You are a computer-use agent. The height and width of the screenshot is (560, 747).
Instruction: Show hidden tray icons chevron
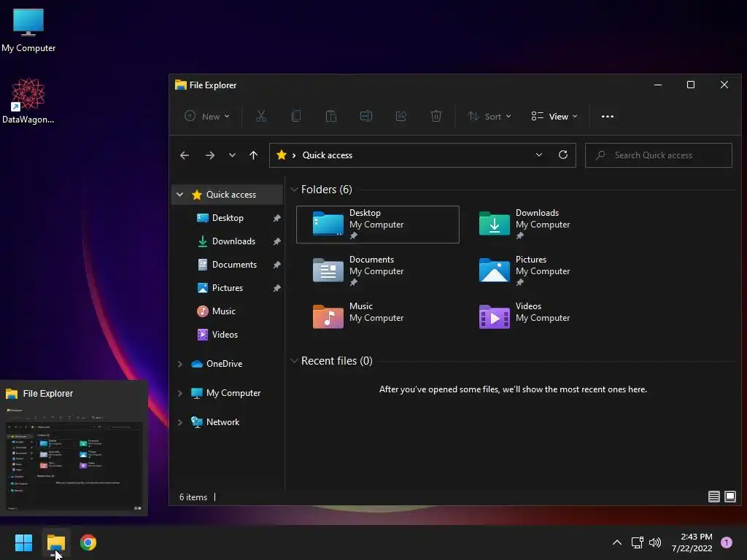coord(617,542)
